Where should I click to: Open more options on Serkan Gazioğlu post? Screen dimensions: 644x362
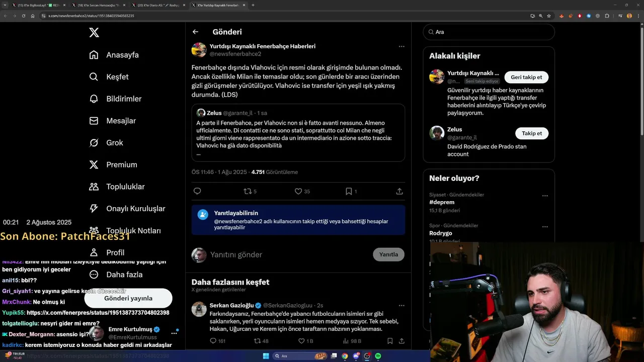[x=401, y=305]
